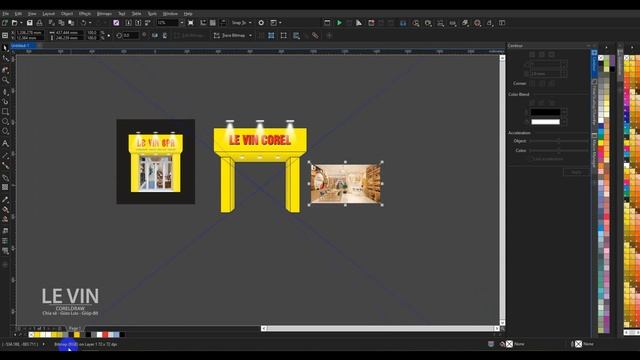Expand the Undo history dropdown arrow
640x360 pixels.
click(x=90, y=23)
